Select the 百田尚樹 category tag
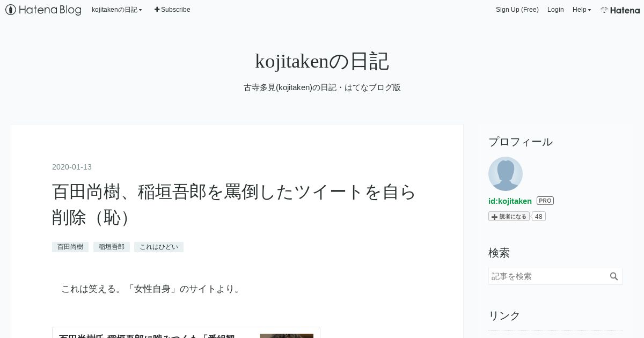Screen dimensions: 644x338 tap(70, 247)
